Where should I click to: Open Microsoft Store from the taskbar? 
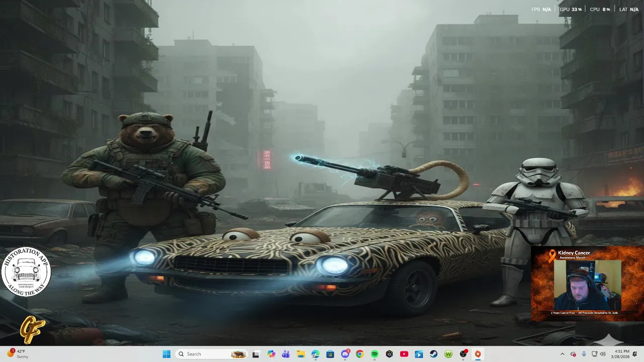pyautogui.click(x=330, y=354)
